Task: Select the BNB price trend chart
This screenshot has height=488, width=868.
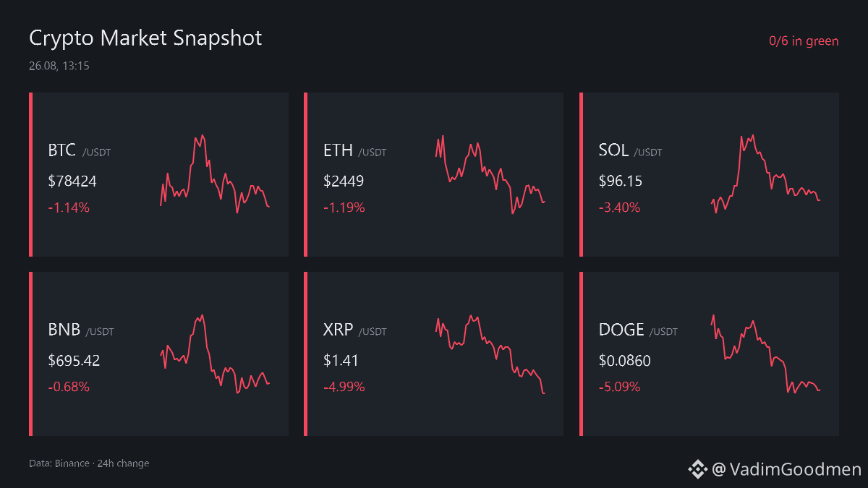Action: tap(215, 354)
